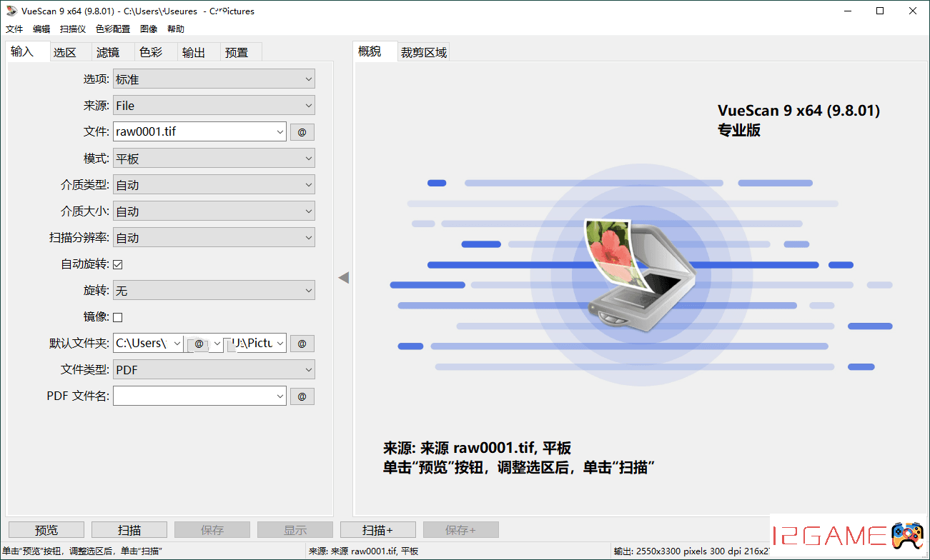The image size is (930, 560).
Task: Switch to the 输出 tab
Action: 199,52
